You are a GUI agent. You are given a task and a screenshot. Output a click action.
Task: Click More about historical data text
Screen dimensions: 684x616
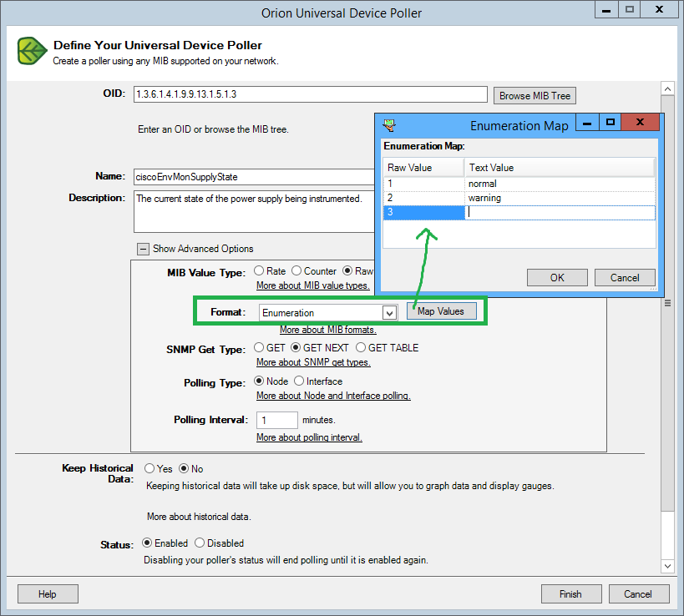click(199, 517)
